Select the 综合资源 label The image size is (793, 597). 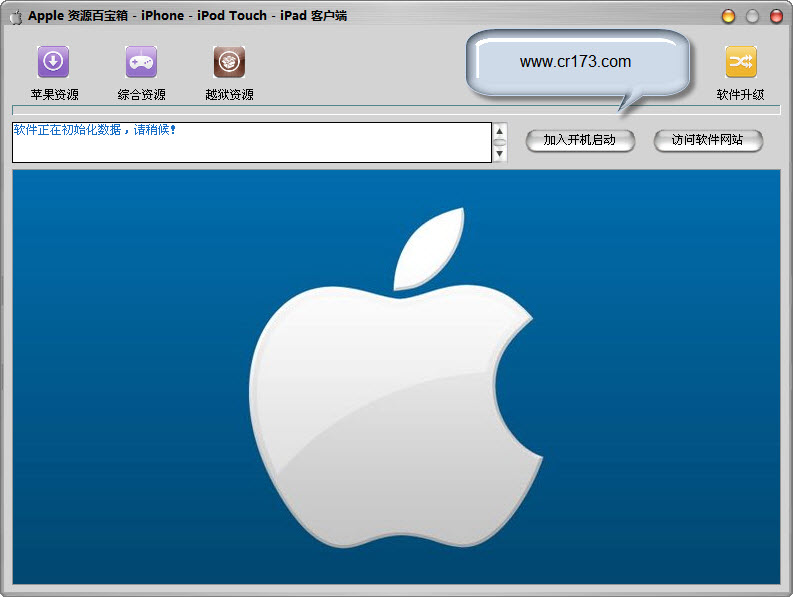coord(142,95)
